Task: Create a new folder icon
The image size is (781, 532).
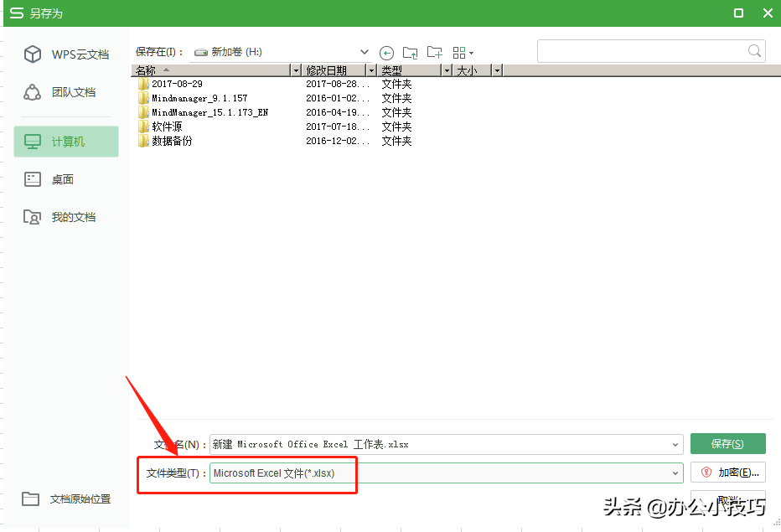Action: pos(434,52)
